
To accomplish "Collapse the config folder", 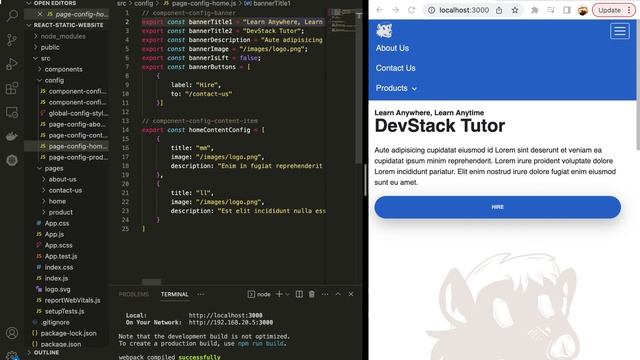I will click(54, 80).
